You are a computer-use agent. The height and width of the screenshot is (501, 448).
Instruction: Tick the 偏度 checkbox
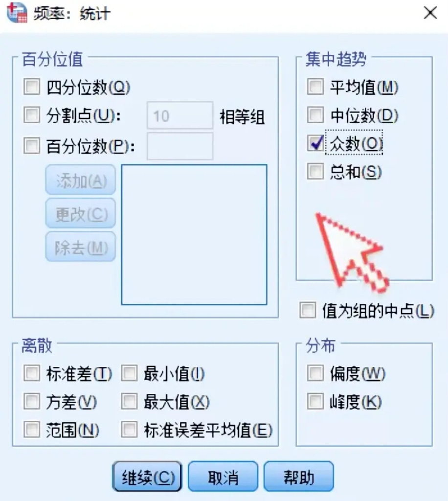315,374
